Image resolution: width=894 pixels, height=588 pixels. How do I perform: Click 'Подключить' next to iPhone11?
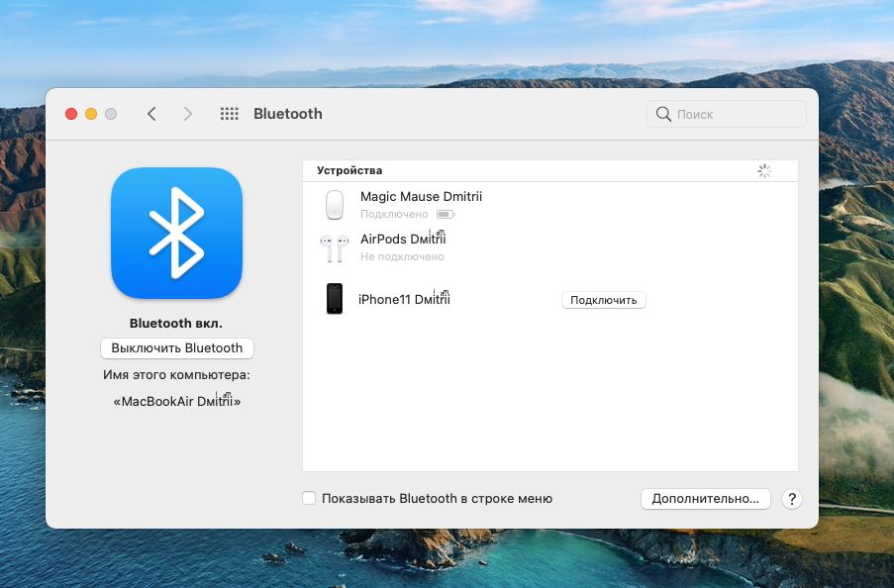click(603, 300)
